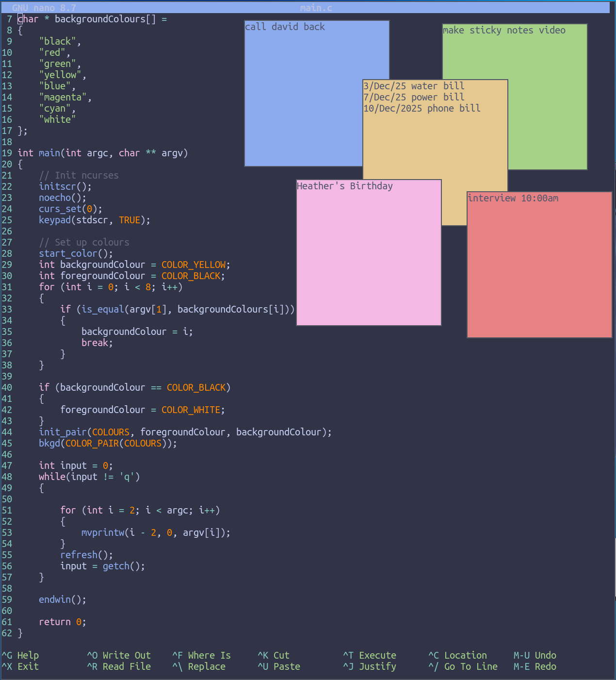This screenshot has height=680, width=616.
Task: Click 'int input = 0;' line
Action: point(76,465)
